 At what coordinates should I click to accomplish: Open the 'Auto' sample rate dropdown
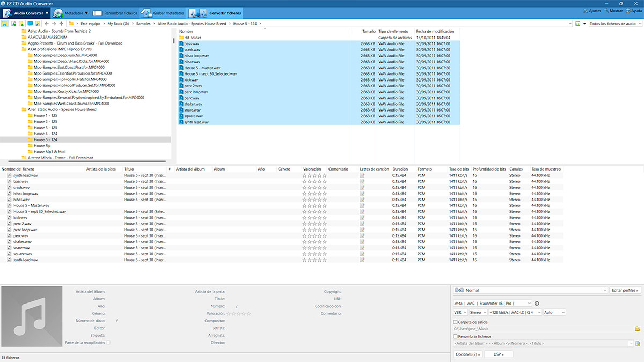tap(554, 312)
